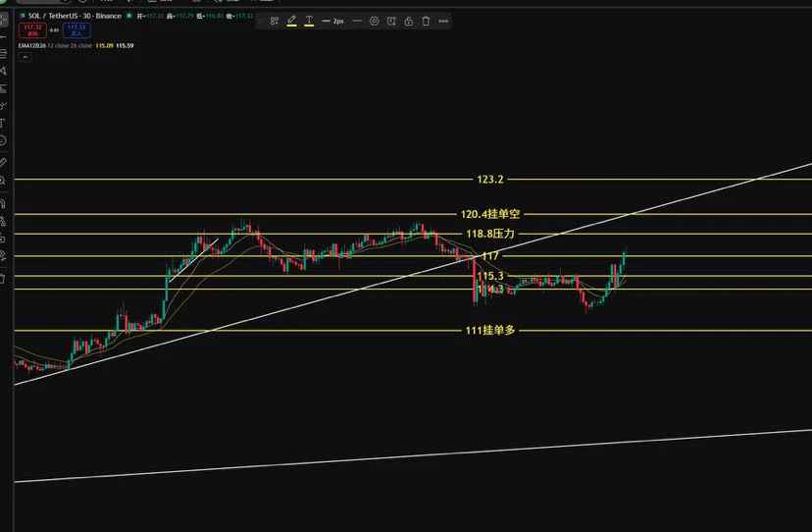Click the red 117.32 sell button

point(32,30)
